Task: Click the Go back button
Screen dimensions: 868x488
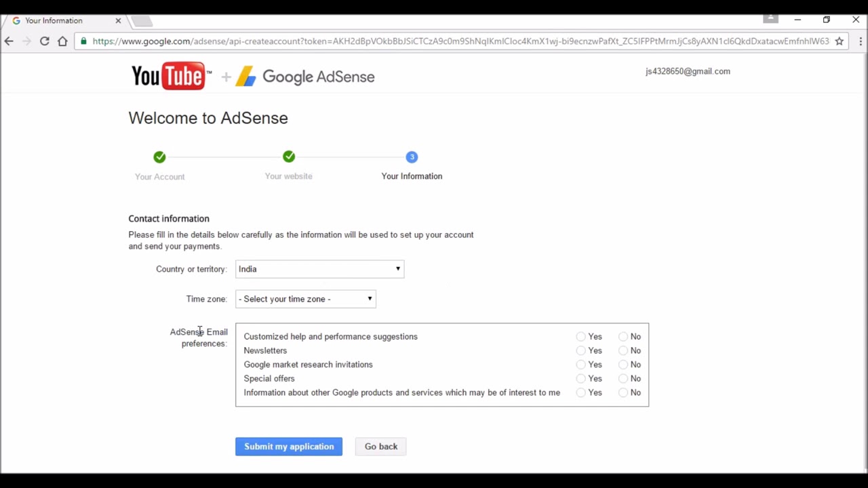Action: [381, 447]
